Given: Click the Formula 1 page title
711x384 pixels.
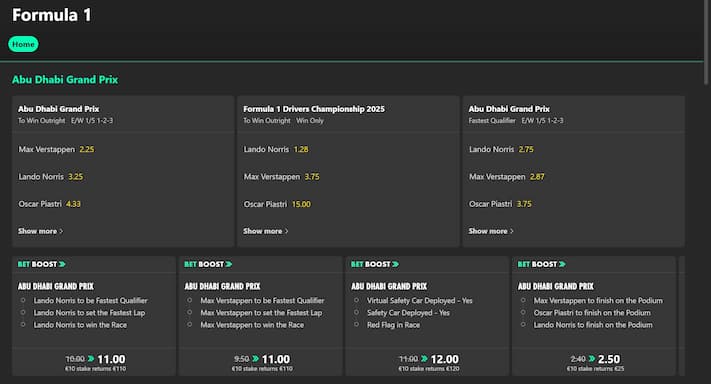Looking at the screenshot, I should pos(52,15).
